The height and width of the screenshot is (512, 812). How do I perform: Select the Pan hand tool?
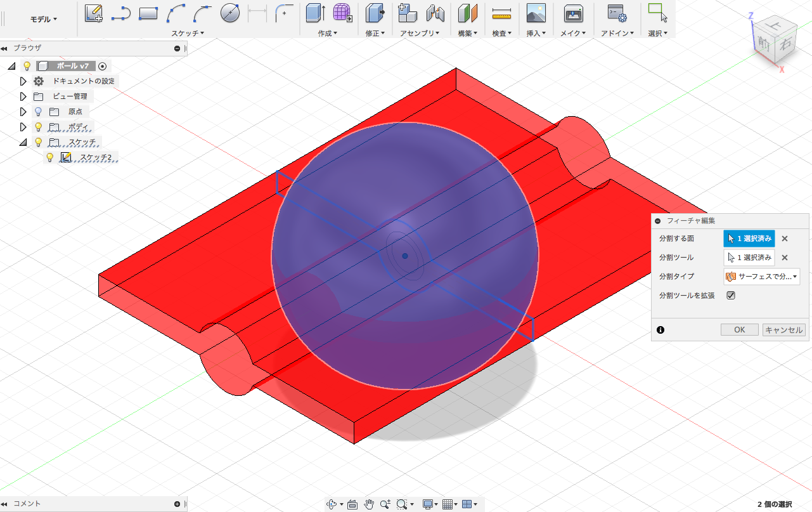coord(369,504)
